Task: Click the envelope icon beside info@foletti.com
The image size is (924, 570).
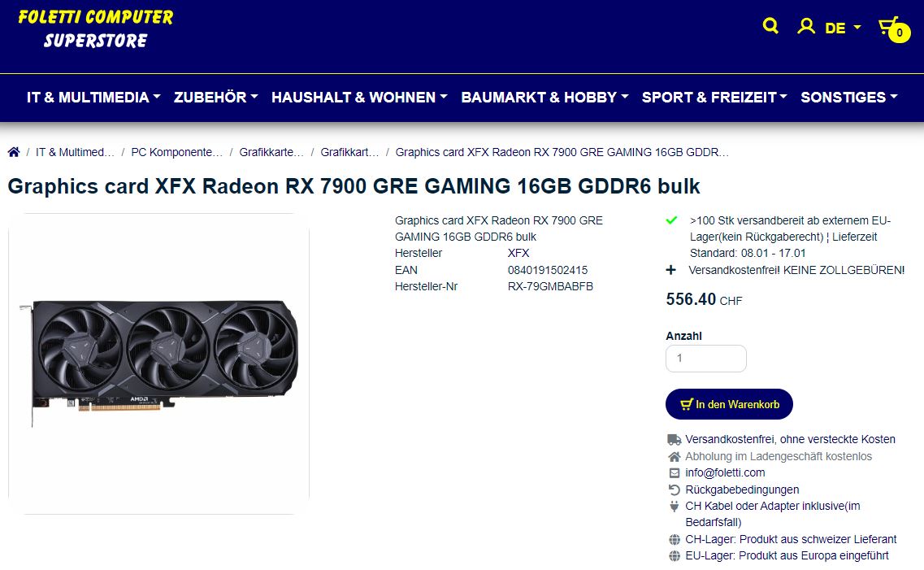Action: 675,472
